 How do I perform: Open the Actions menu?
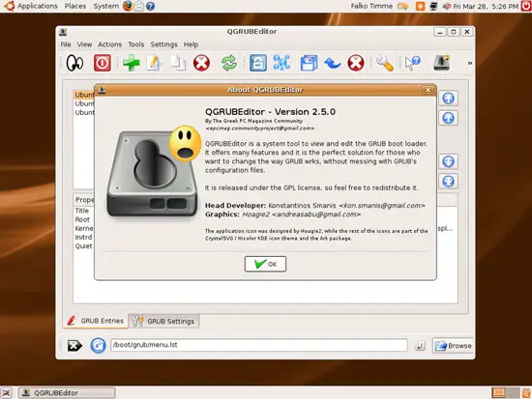[109, 44]
